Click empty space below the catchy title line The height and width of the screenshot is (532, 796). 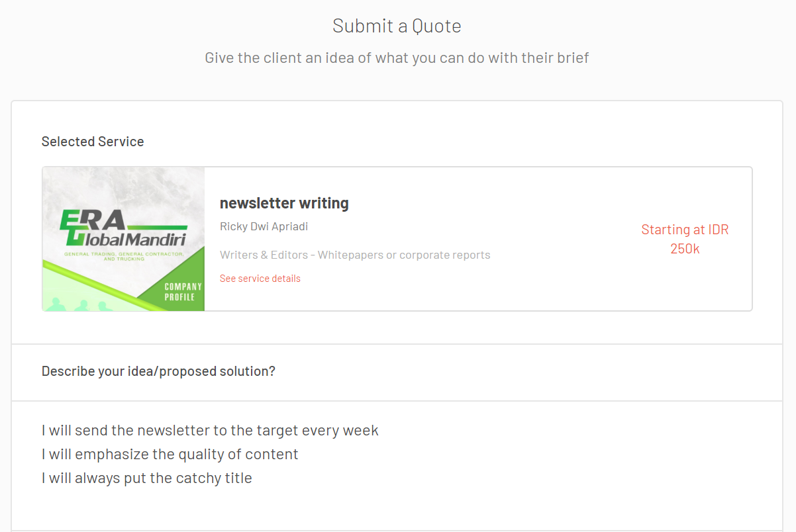tap(397, 508)
